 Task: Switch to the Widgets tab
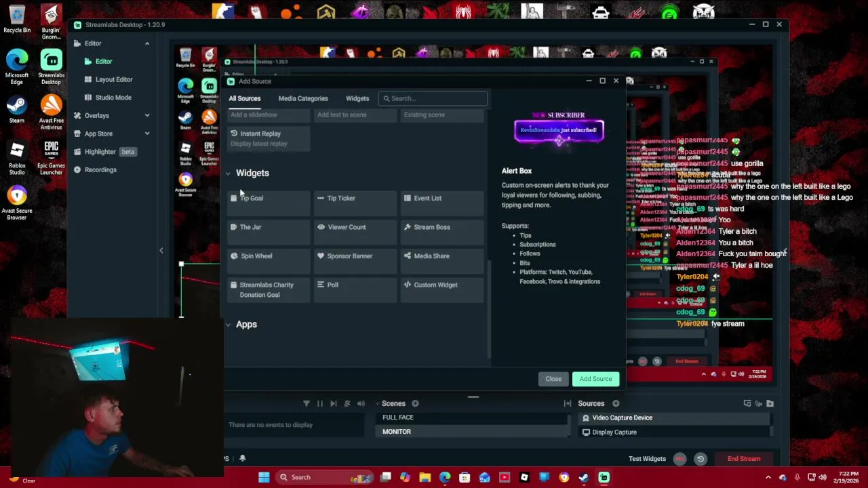(x=357, y=99)
